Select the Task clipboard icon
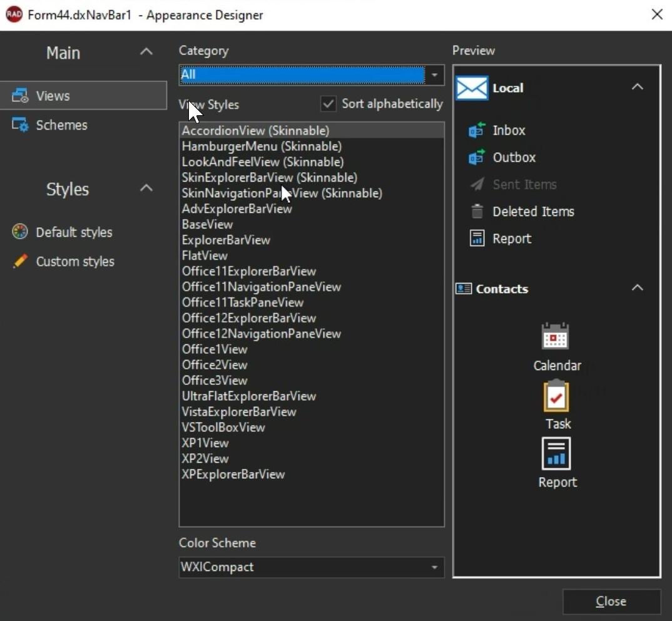 tap(557, 396)
